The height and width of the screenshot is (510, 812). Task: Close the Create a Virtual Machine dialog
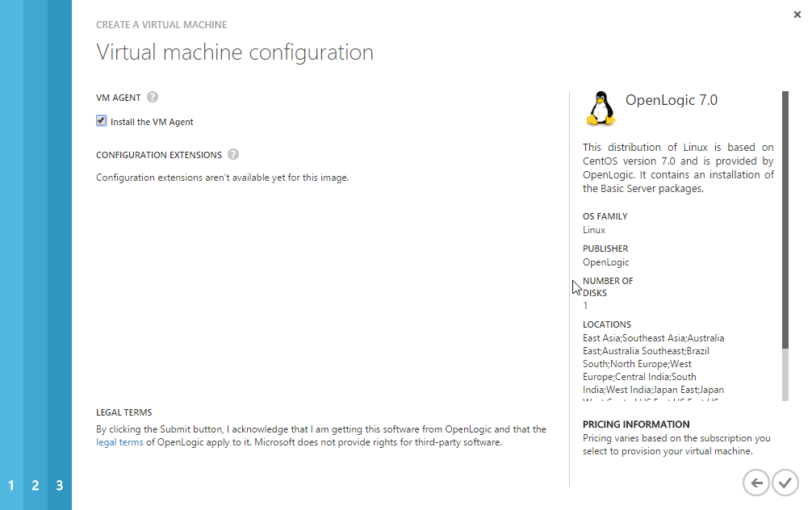797,15
